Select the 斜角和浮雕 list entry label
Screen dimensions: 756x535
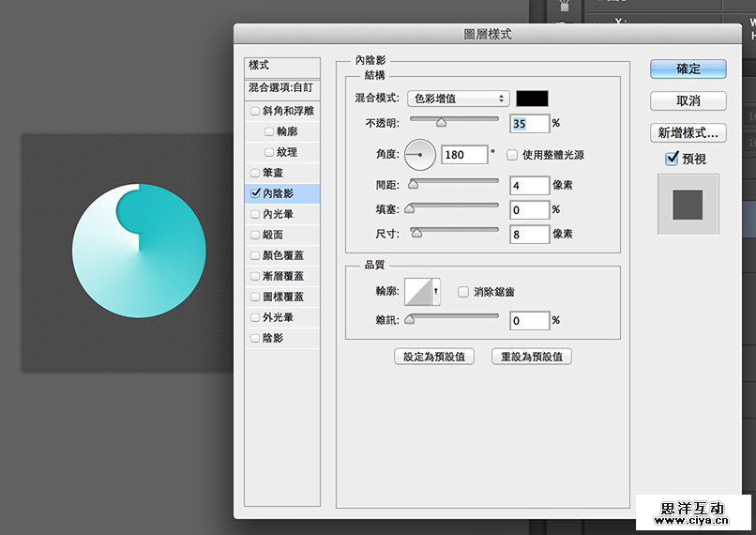click(x=288, y=111)
